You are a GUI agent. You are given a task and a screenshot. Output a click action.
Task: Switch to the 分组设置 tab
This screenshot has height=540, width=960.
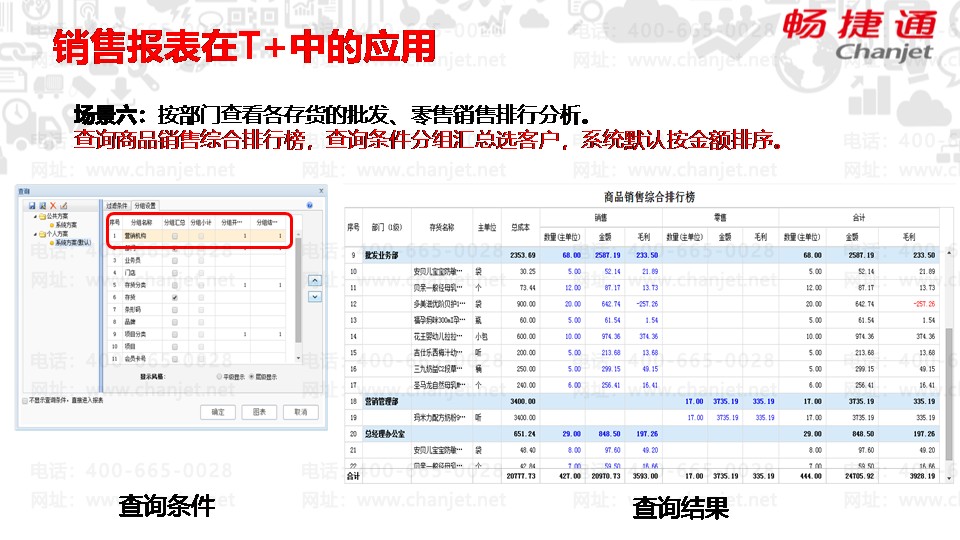145,206
